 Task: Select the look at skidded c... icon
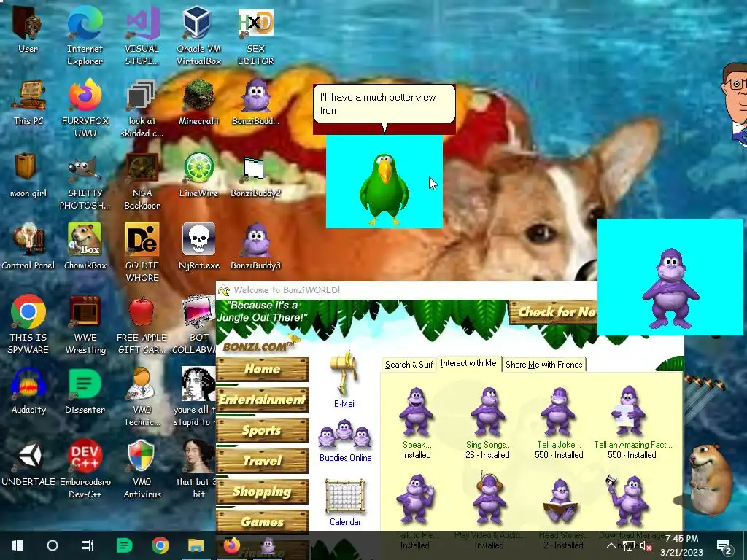coord(142,109)
